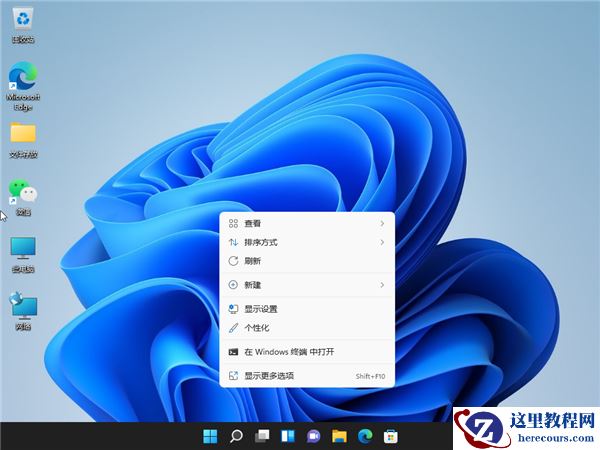Click the plus-circle icon beside 新建
The width and height of the screenshot is (600, 450).
[x=233, y=285]
